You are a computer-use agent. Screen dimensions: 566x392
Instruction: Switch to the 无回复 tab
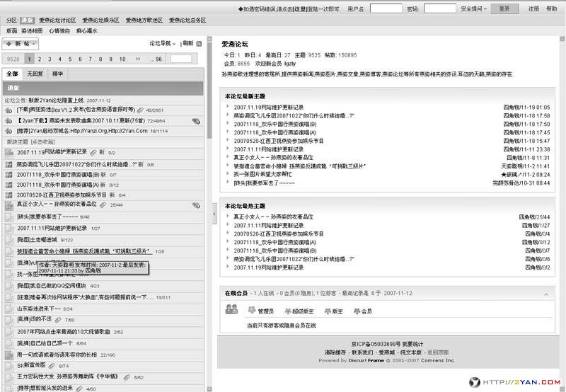coord(35,74)
